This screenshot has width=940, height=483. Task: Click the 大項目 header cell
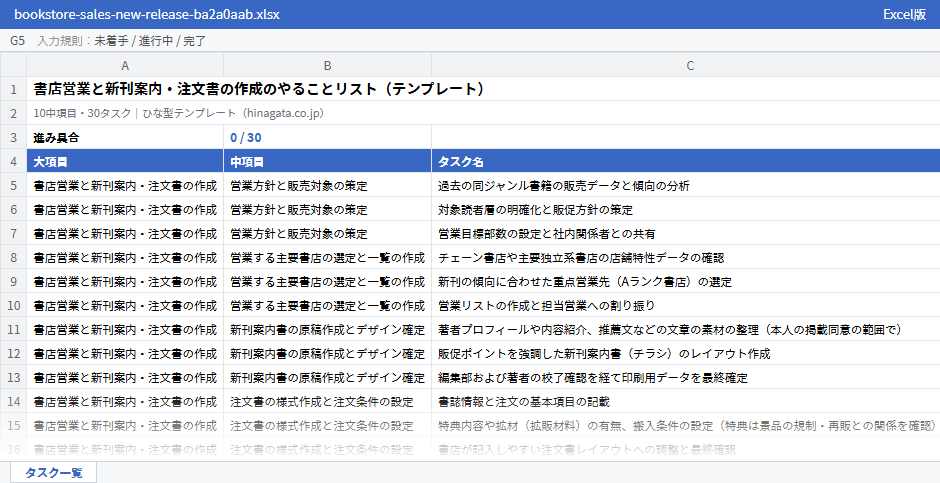(125, 161)
